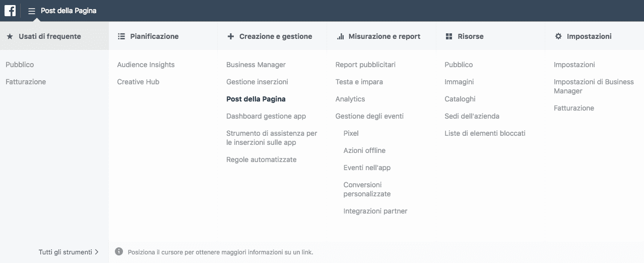The width and height of the screenshot is (644, 263).
Task: Open Liste di elementi bloccati
Action: click(x=485, y=133)
